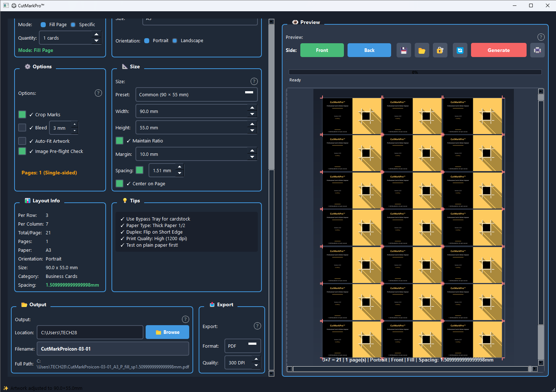This screenshot has height=392, width=556.
Task: Click Browse to choose output location
Action: pyautogui.click(x=167, y=332)
